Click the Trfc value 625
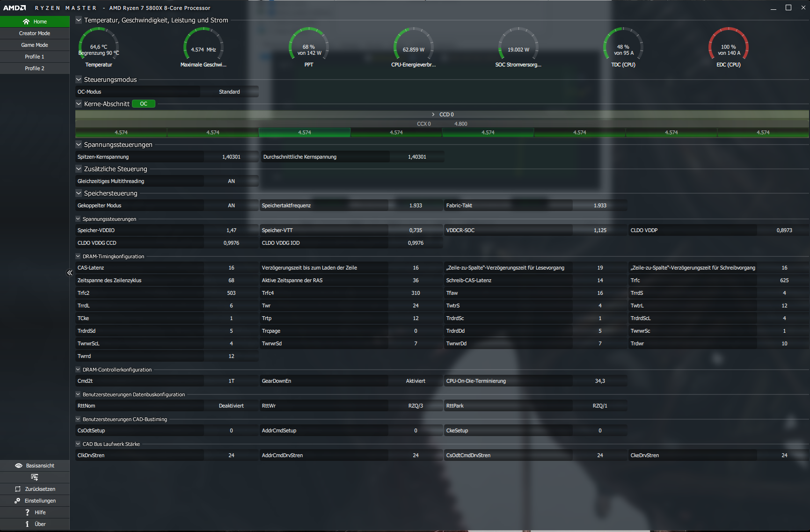The image size is (810, 532). pos(784,280)
